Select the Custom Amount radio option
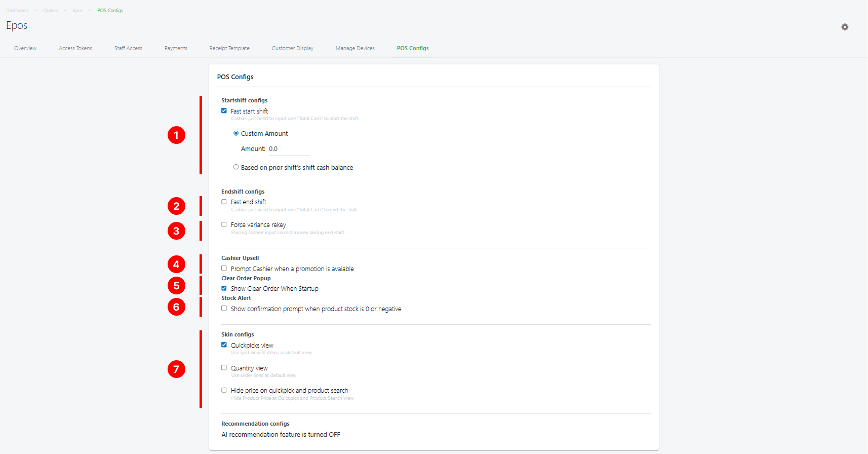The image size is (868, 454). click(236, 133)
